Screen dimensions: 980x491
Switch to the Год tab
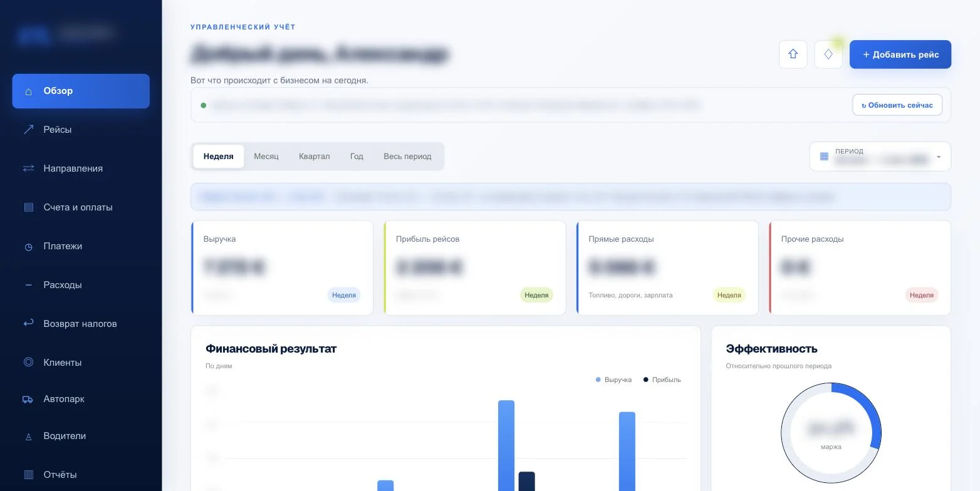pyautogui.click(x=357, y=157)
